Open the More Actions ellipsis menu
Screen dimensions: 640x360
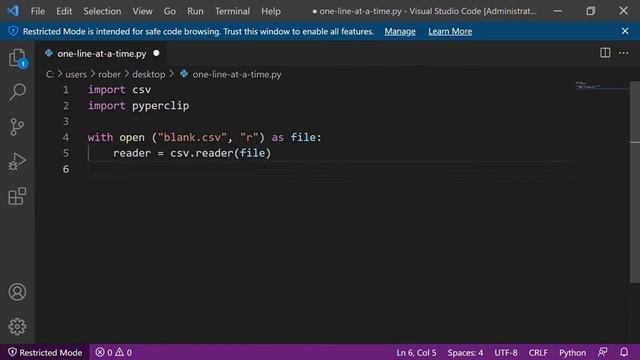(x=624, y=53)
